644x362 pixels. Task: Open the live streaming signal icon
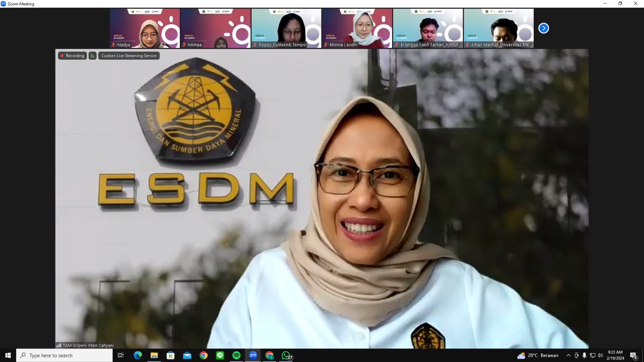point(92,56)
